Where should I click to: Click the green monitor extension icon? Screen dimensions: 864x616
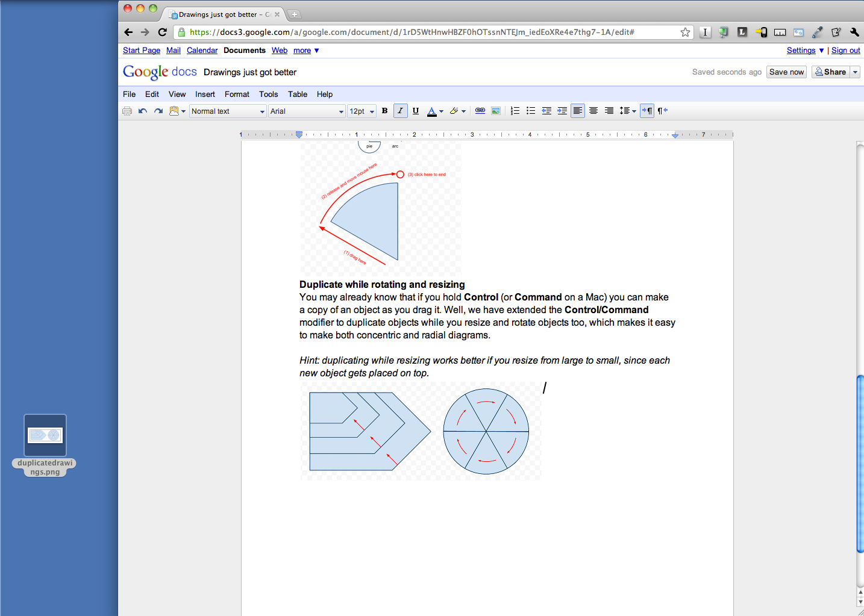click(x=724, y=33)
